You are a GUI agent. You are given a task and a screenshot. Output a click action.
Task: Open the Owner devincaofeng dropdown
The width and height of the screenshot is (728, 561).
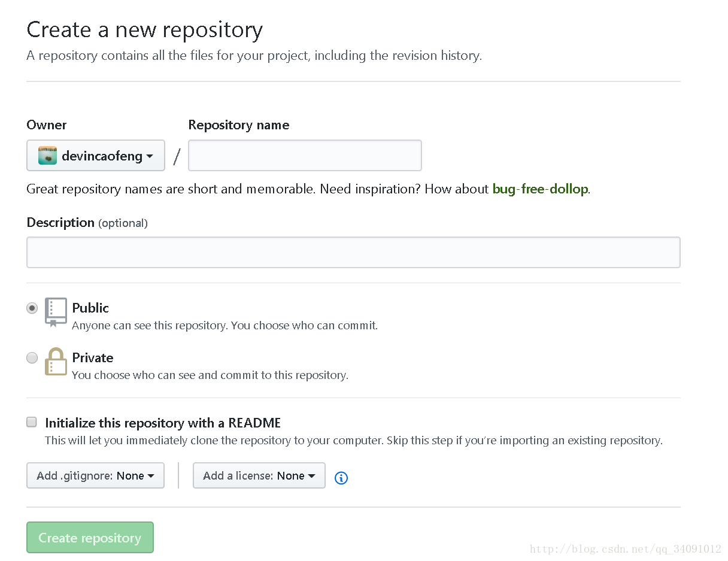[96, 156]
